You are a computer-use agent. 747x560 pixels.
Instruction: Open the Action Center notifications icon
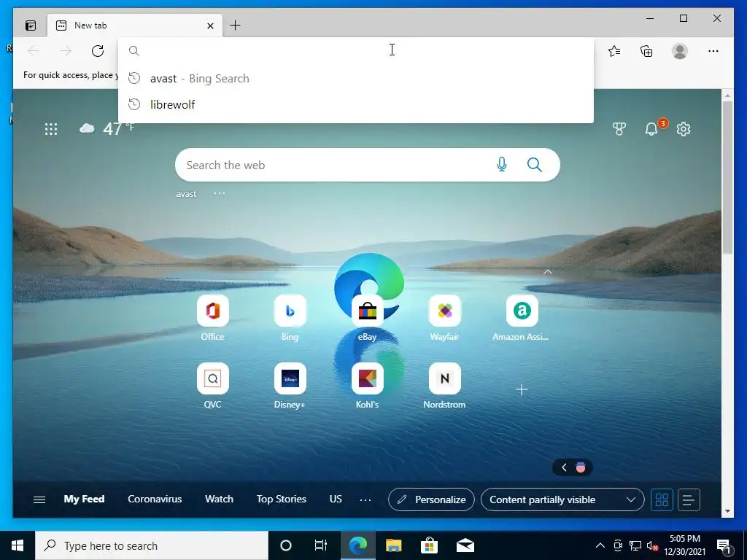point(724,545)
